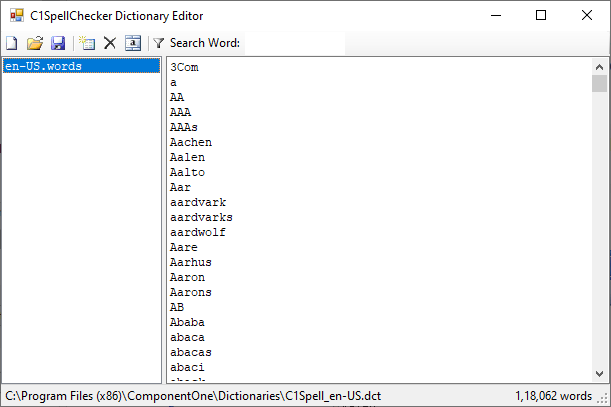Create a new dictionary file
This screenshot has height=407, width=611.
coord(12,43)
